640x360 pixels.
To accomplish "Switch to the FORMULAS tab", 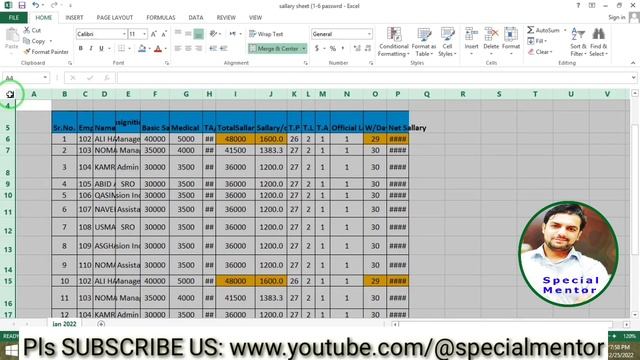I will click(161, 18).
